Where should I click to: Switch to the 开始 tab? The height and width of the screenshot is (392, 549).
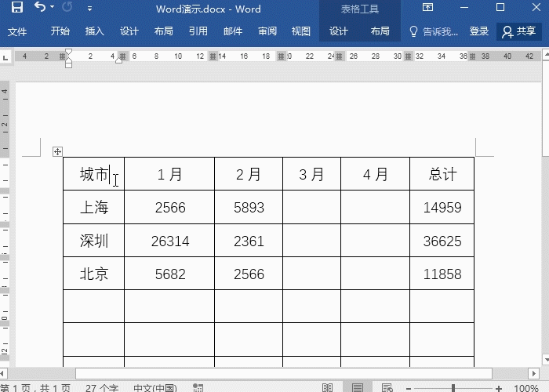60,31
